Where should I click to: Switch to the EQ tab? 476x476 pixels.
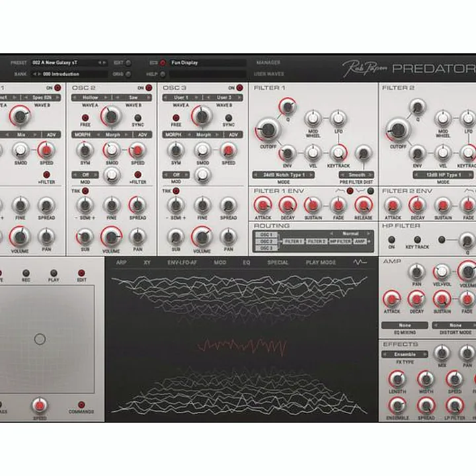tap(246, 262)
